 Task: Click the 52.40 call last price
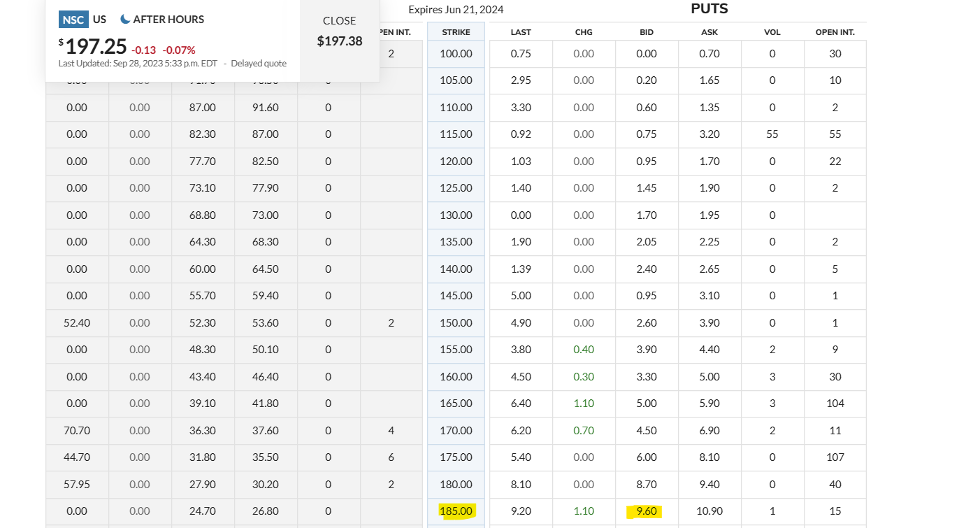click(x=77, y=323)
